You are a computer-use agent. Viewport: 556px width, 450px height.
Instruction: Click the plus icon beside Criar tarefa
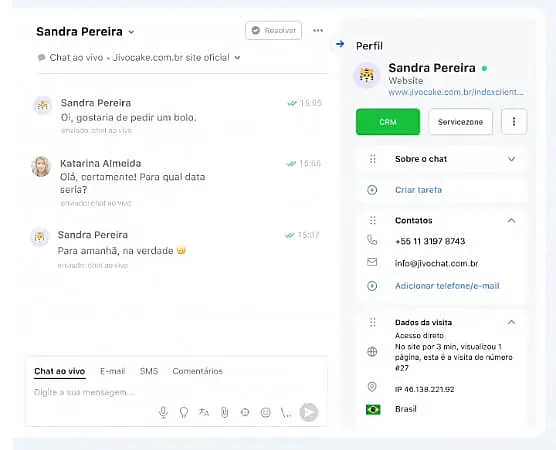click(372, 190)
